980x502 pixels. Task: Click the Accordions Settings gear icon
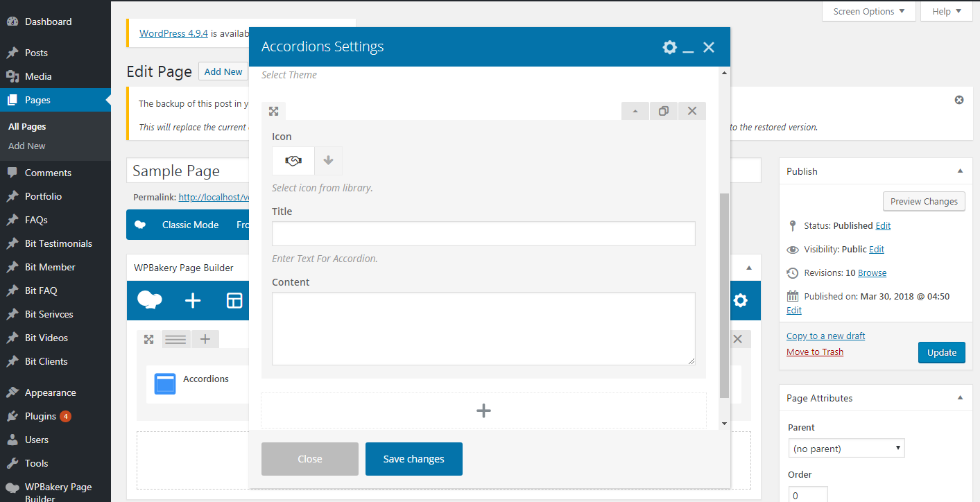click(669, 47)
